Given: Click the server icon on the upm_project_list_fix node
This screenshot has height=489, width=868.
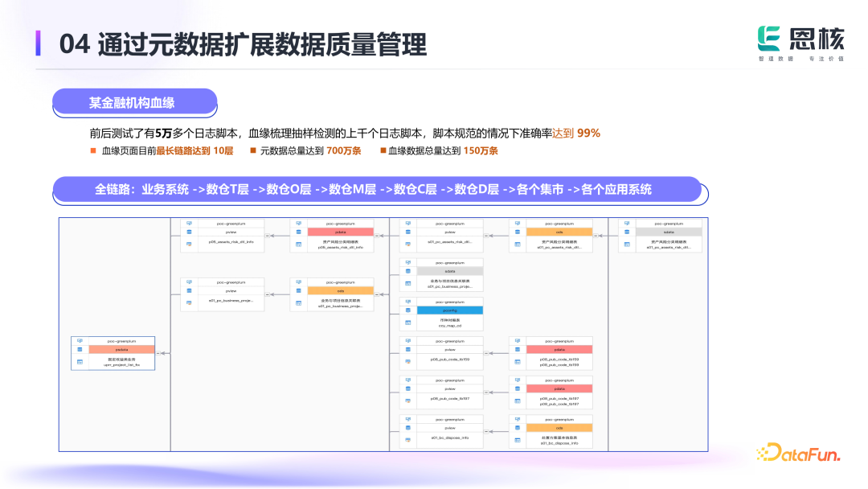Looking at the screenshot, I should tap(80, 340).
